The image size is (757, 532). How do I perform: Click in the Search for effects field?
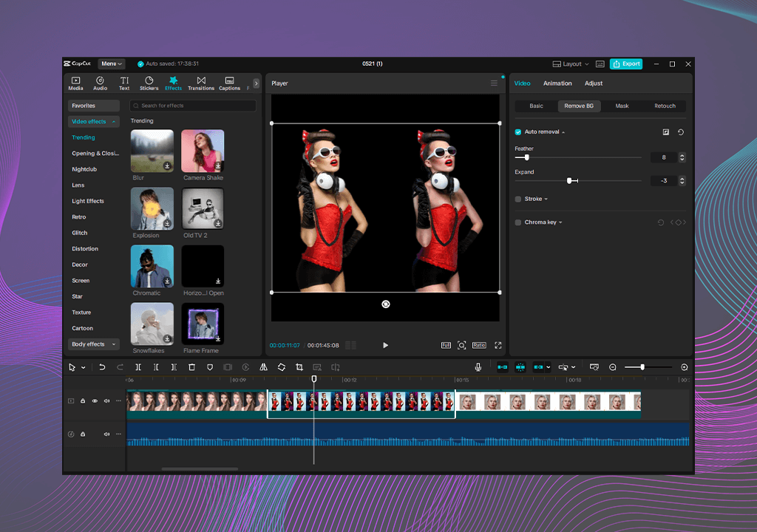click(x=193, y=106)
